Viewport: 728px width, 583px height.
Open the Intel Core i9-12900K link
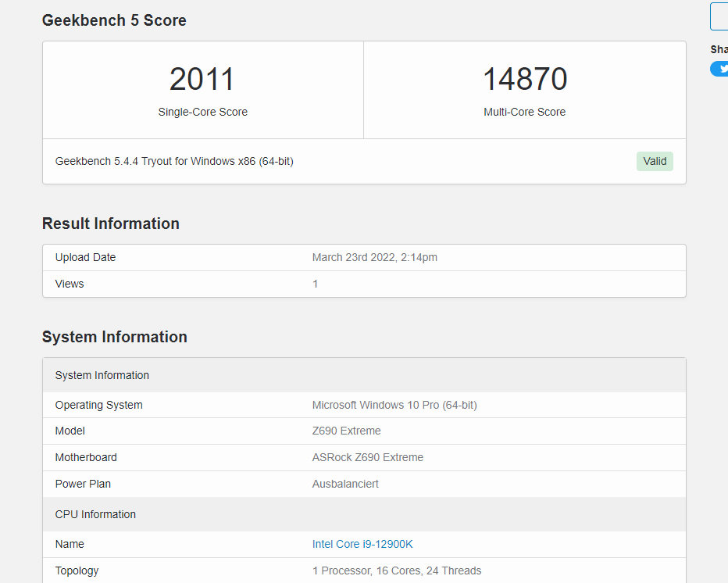(x=362, y=544)
